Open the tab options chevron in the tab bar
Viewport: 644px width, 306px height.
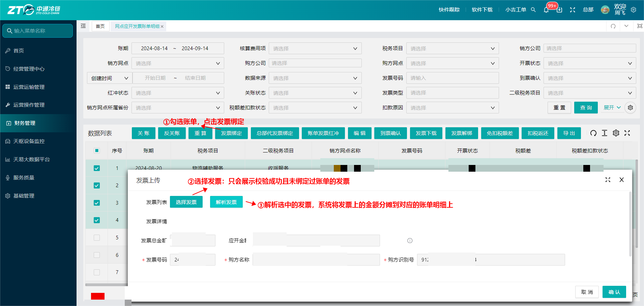pos(626,26)
